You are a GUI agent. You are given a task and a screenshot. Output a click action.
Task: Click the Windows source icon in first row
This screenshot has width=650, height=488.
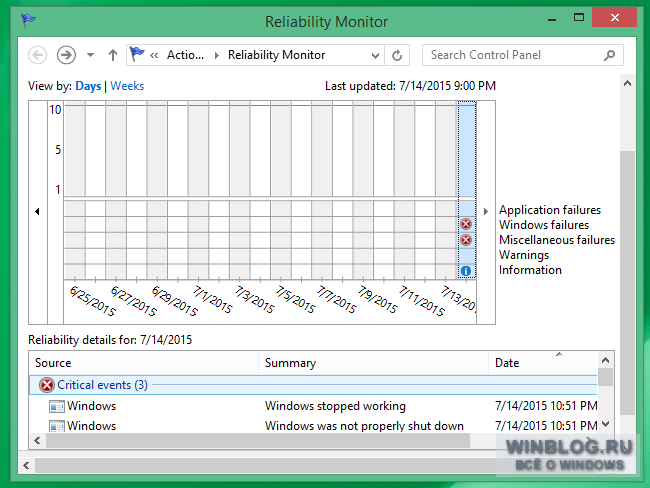pos(56,406)
